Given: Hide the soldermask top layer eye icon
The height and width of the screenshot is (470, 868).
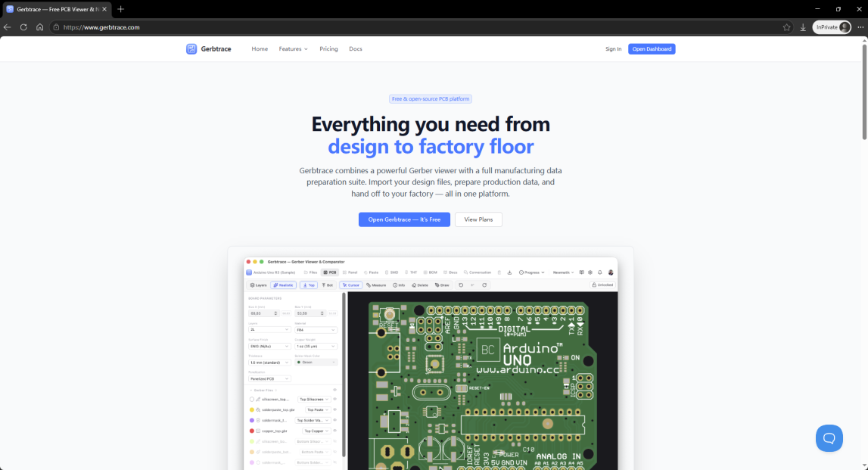Looking at the screenshot, I should pos(335,420).
